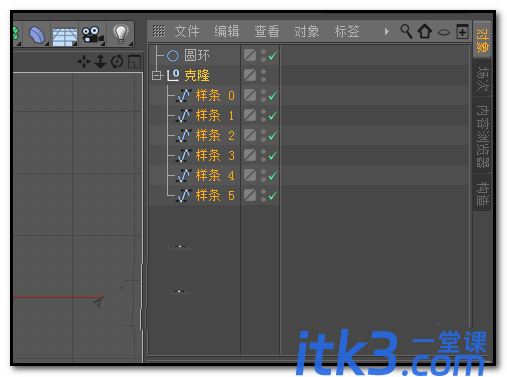This screenshot has height=377, width=507.
Task: Click the viewport rotate icon
Action: [117, 62]
